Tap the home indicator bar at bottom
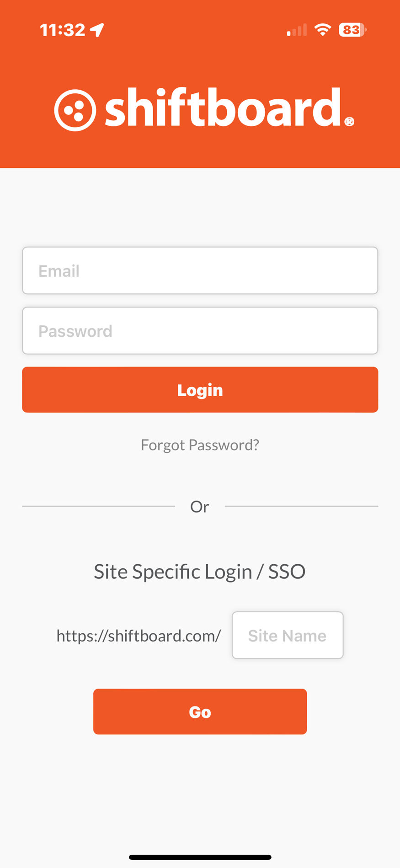Screen dimensions: 400x868 (200, 857)
